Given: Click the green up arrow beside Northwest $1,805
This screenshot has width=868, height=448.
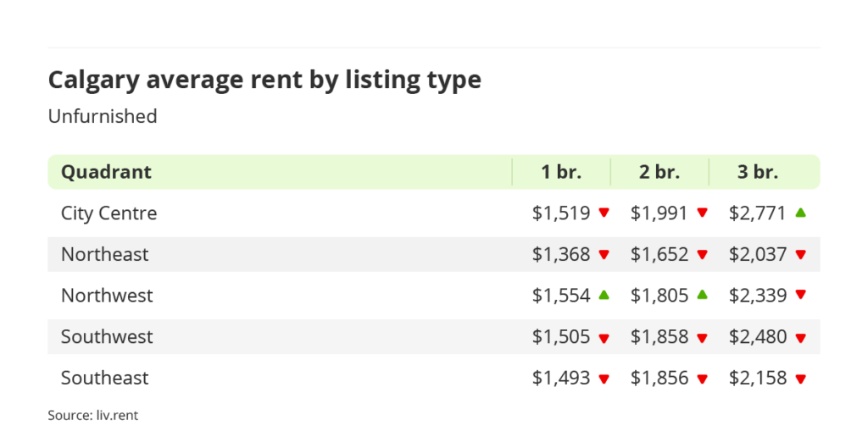Looking at the screenshot, I should 702,295.
